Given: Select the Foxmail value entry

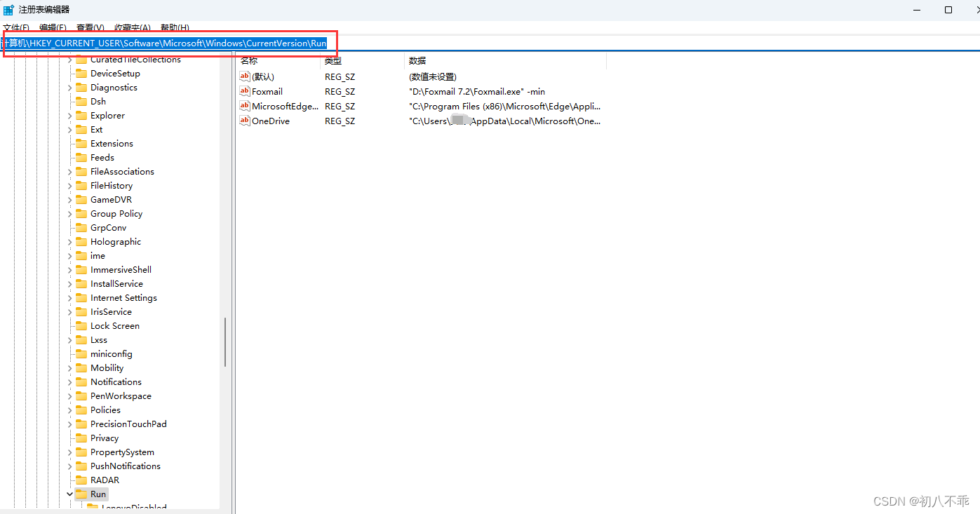Looking at the screenshot, I should pyautogui.click(x=267, y=91).
